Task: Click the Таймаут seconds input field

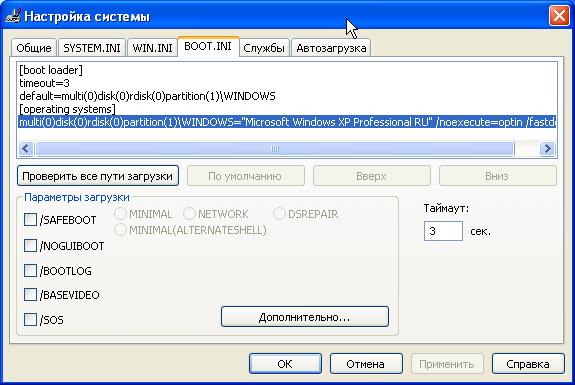Action: pyautogui.click(x=443, y=231)
